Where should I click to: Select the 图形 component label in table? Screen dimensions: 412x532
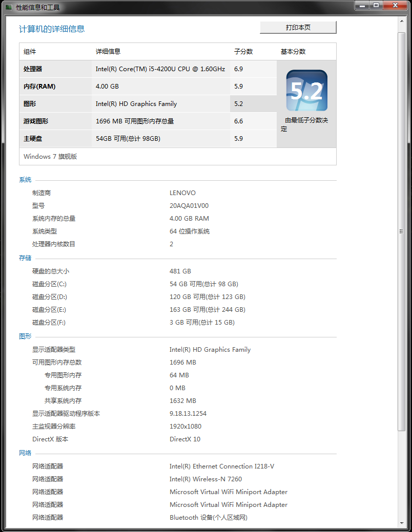30,104
